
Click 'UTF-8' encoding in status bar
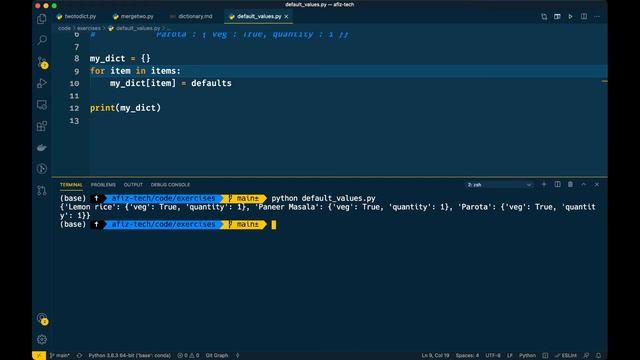pos(493,356)
